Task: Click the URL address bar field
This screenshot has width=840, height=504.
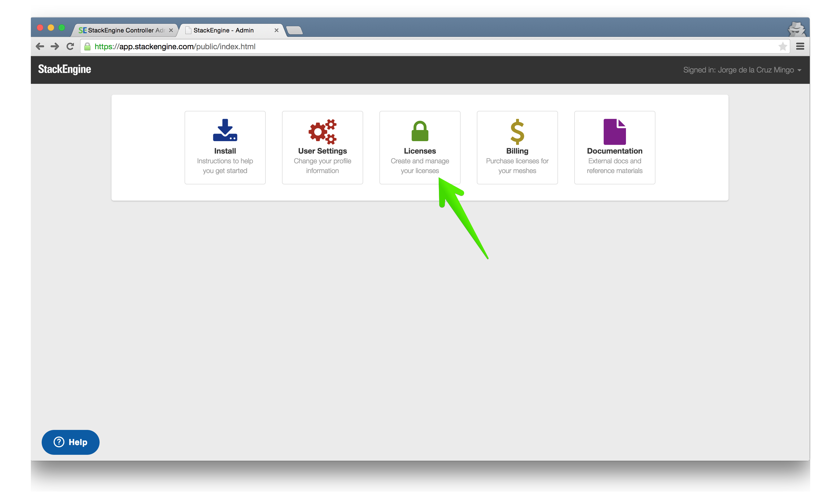Action: click(x=435, y=47)
